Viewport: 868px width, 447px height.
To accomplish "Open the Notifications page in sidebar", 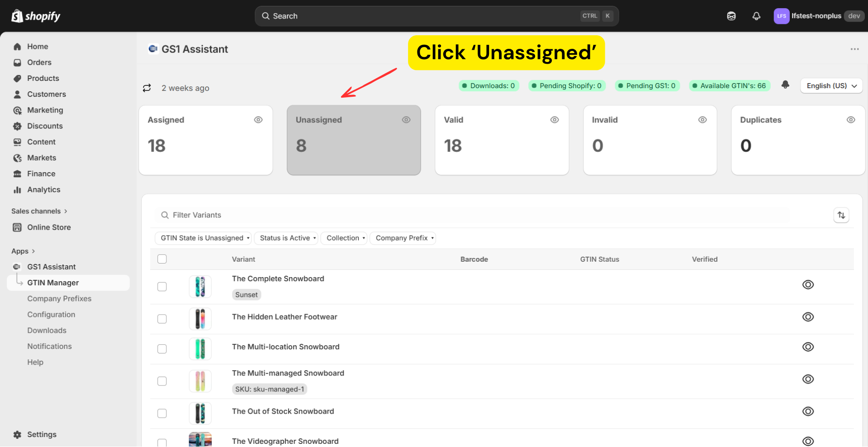I will pos(49,346).
